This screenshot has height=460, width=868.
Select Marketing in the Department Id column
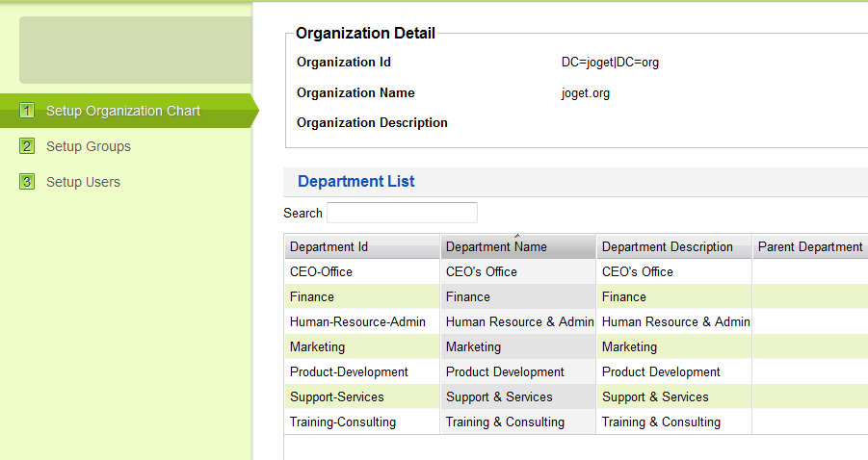point(317,347)
